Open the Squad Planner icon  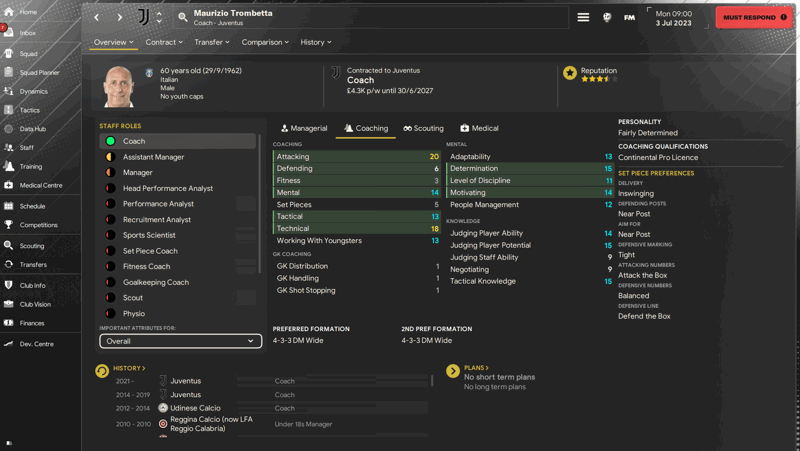(9, 72)
